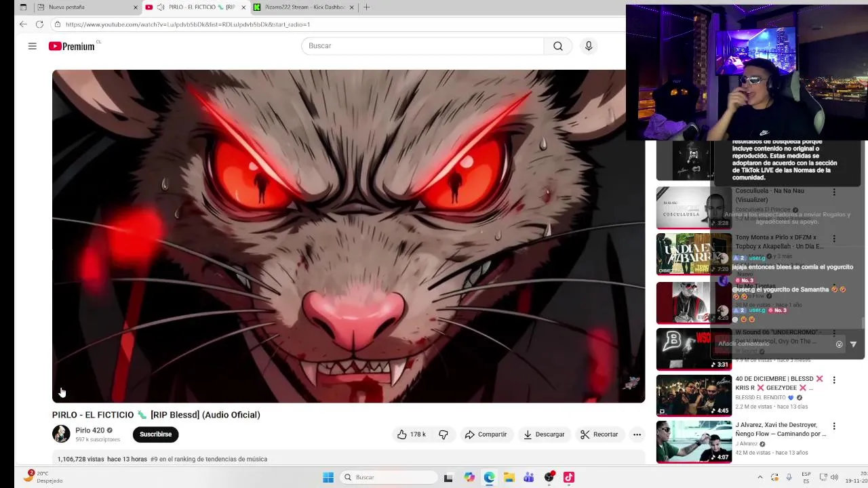Open options menu for Tony Monta x Pirlo video
Viewport: 868px width, 488px height.
pos(834,239)
